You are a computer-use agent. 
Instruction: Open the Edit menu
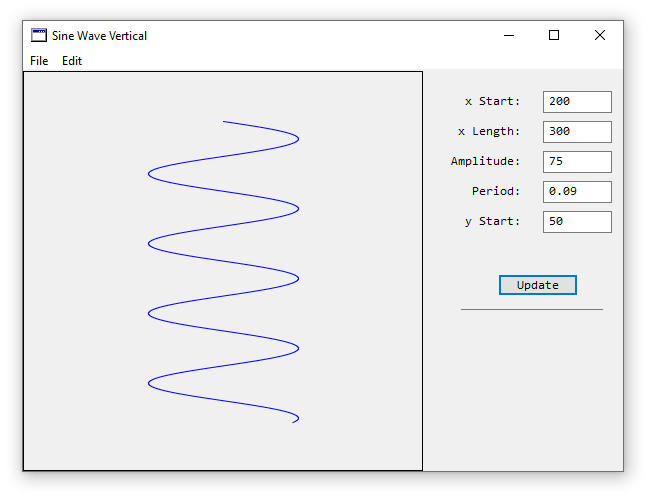tap(72, 61)
